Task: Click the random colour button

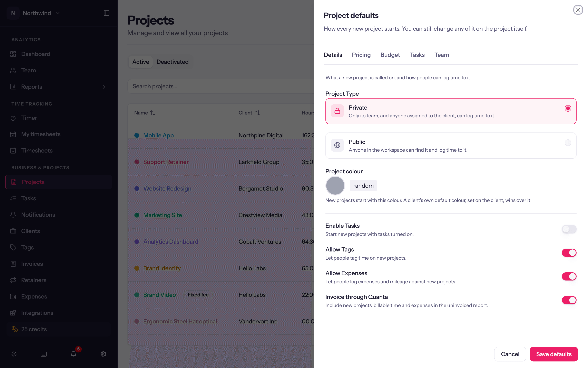Action: pos(363,186)
